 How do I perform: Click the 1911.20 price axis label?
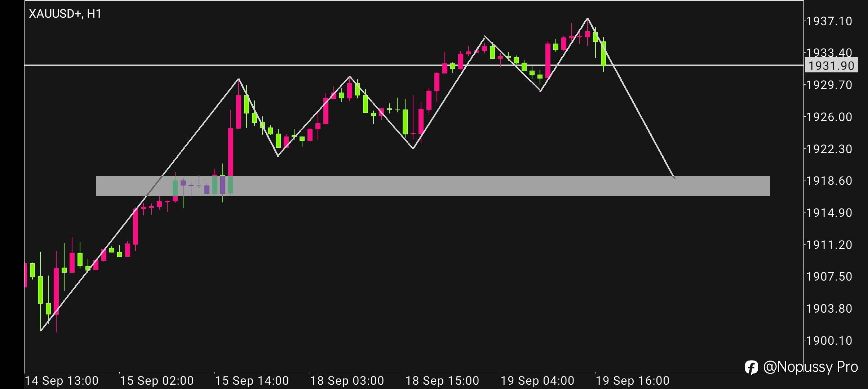pos(829,245)
